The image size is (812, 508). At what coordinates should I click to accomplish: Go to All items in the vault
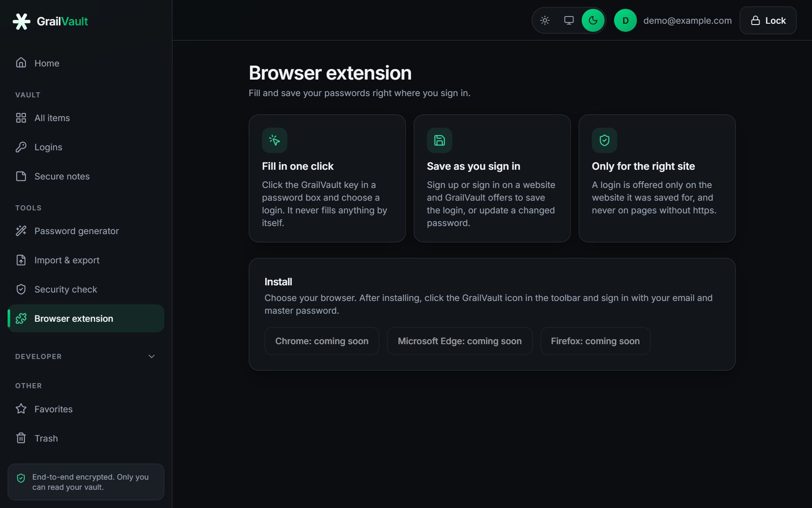(x=86, y=118)
